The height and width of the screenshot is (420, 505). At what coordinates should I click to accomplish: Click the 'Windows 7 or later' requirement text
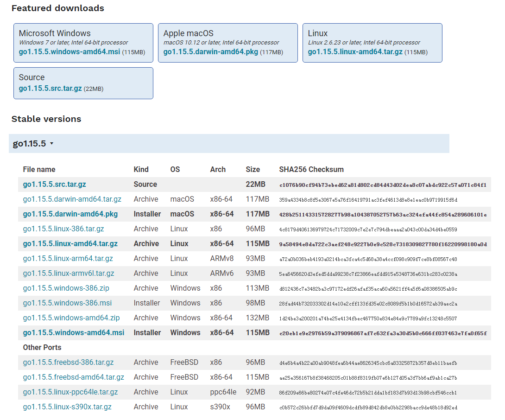(73, 43)
